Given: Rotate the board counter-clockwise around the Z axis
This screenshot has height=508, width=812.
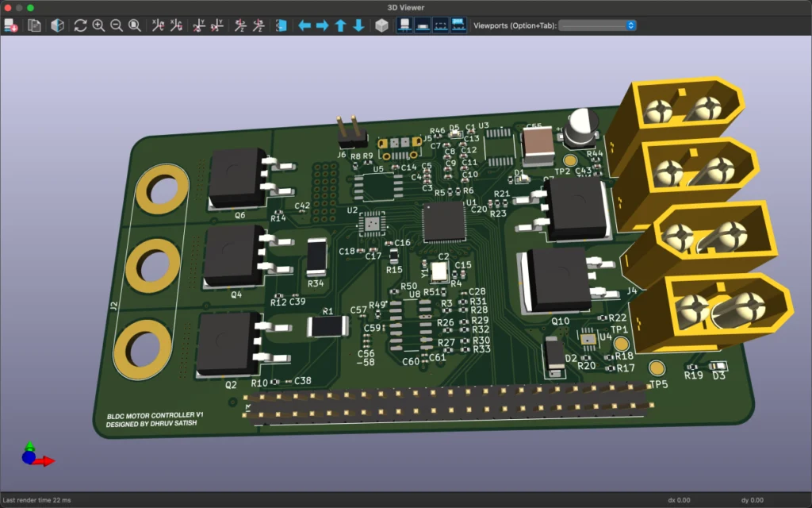Looking at the screenshot, I should coord(259,25).
